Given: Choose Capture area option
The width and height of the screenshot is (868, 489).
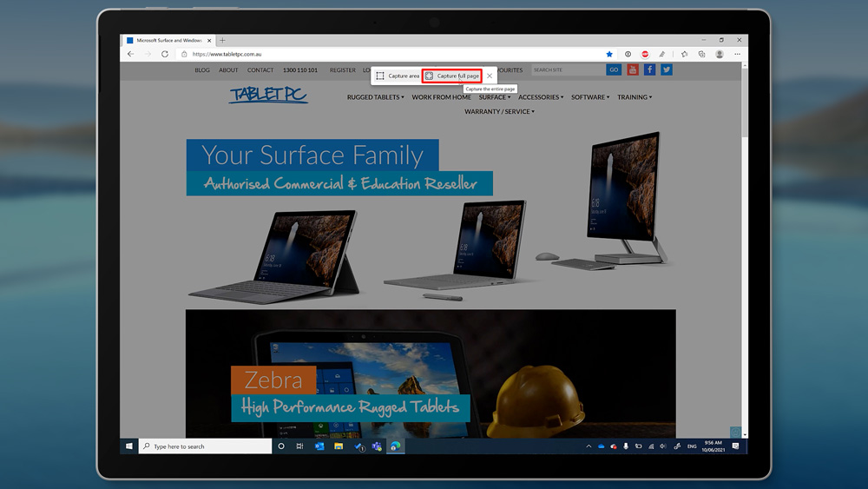Looking at the screenshot, I should (398, 76).
